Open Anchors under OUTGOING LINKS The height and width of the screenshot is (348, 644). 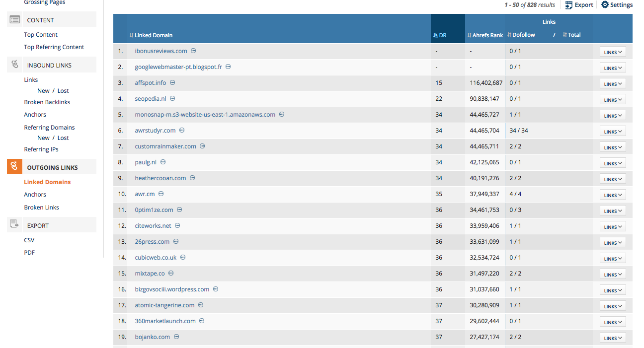coord(35,194)
